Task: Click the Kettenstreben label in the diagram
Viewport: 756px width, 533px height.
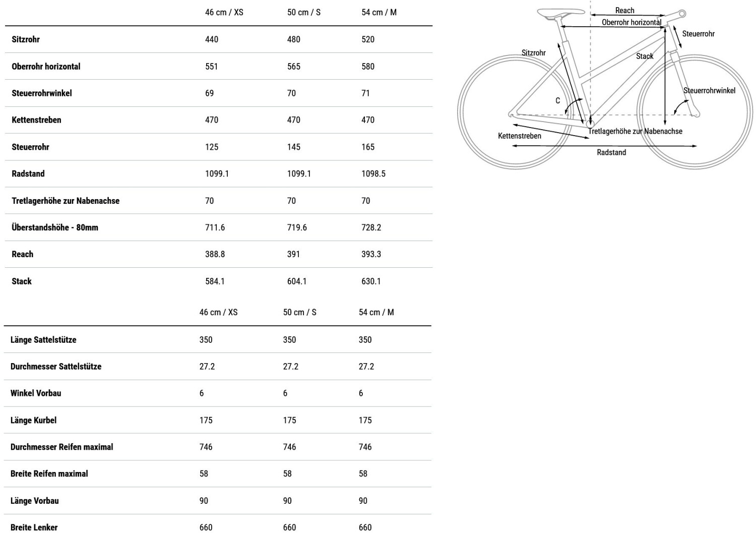Action: pyautogui.click(x=519, y=136)
